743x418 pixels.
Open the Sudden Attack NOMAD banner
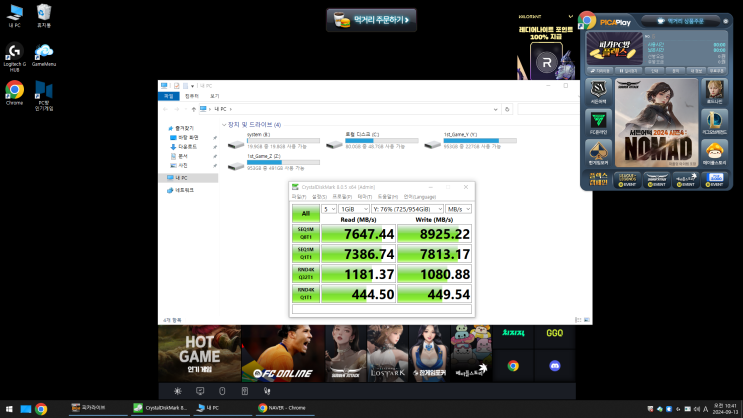coord(656,123)
